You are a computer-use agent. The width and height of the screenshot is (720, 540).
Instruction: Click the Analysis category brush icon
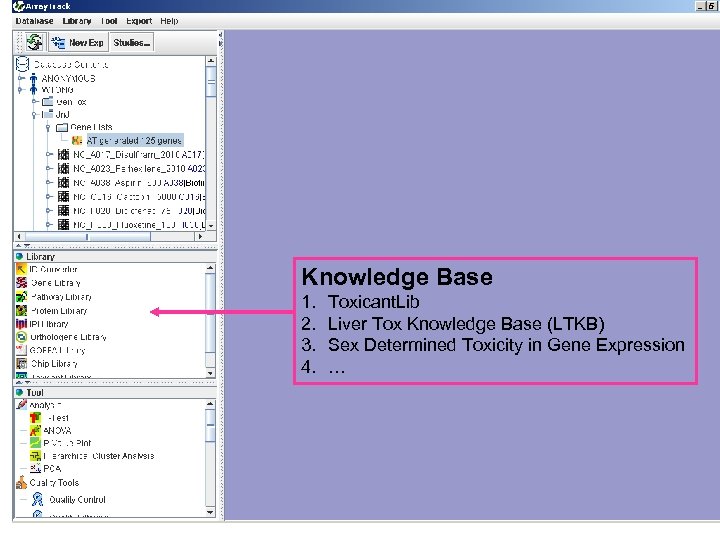pyautogui.click(x=21, y=405)
